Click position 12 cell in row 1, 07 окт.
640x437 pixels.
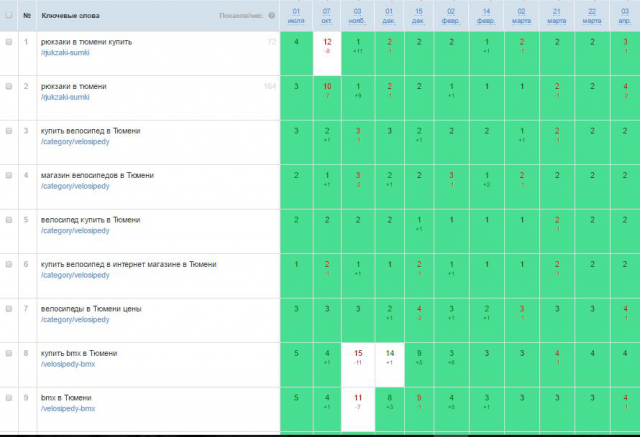327,53
